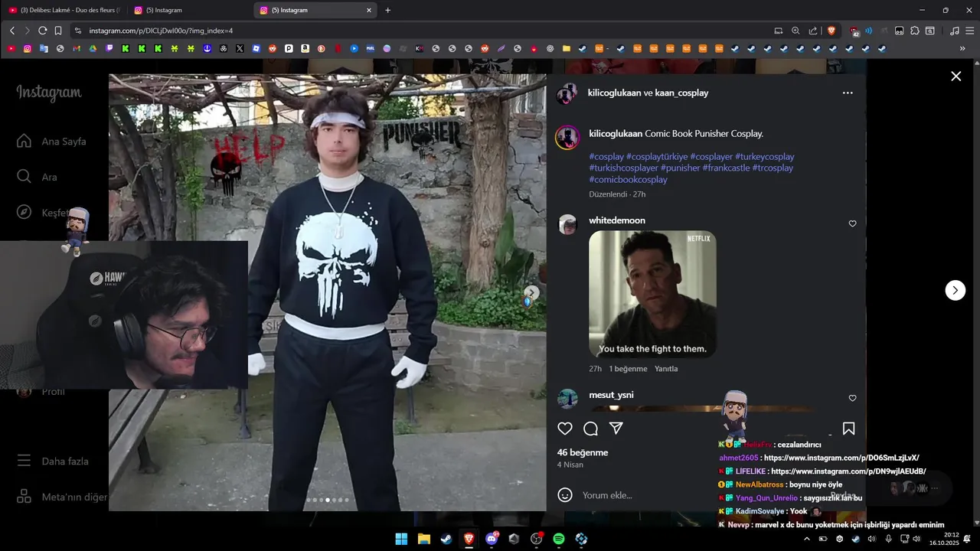Open Gmail bookmark in bookmarks bar
Viewport: 980px width, 551px height.
77,48
